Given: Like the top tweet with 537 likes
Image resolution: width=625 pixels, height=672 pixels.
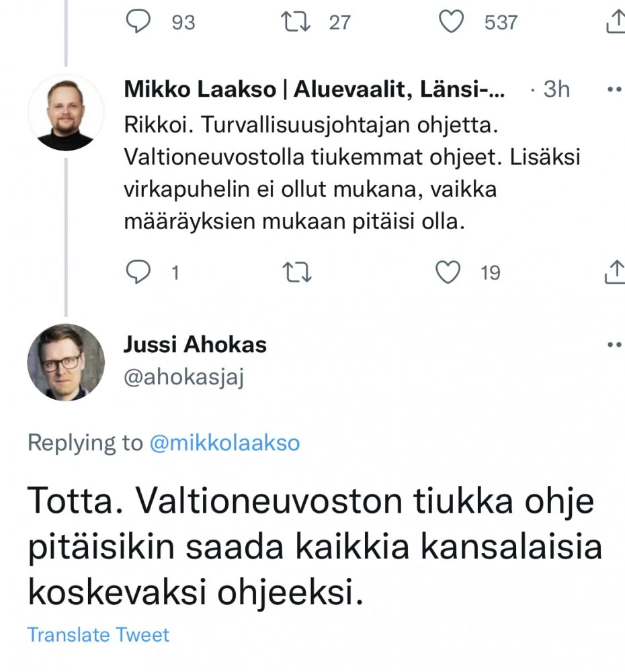Looking at the screenshot, I should [452, 22].
